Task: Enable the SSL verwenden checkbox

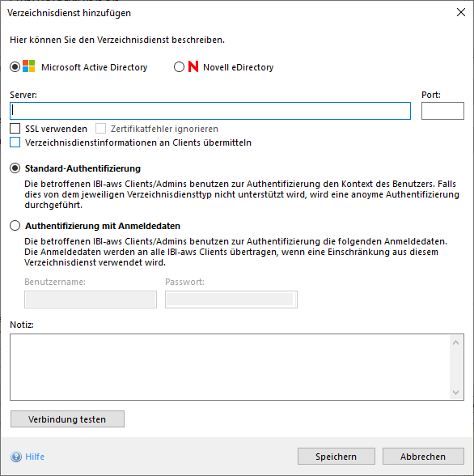Action: coord(15,129)
